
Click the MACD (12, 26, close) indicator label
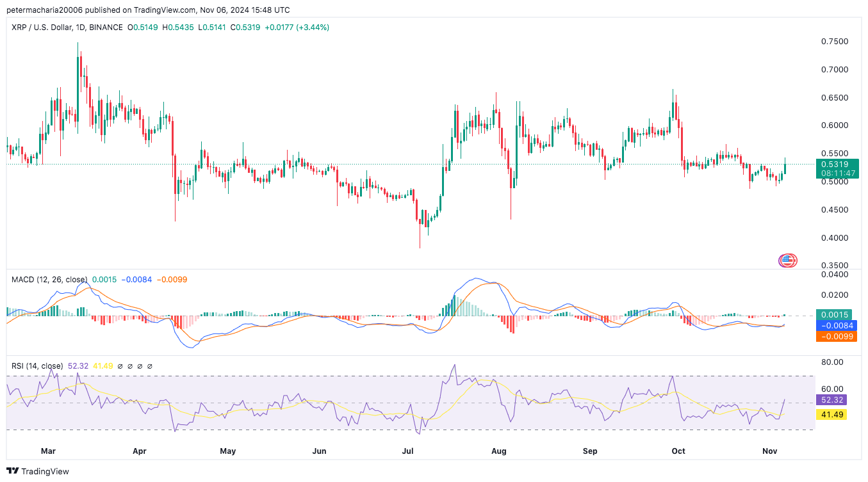point(49,280)
